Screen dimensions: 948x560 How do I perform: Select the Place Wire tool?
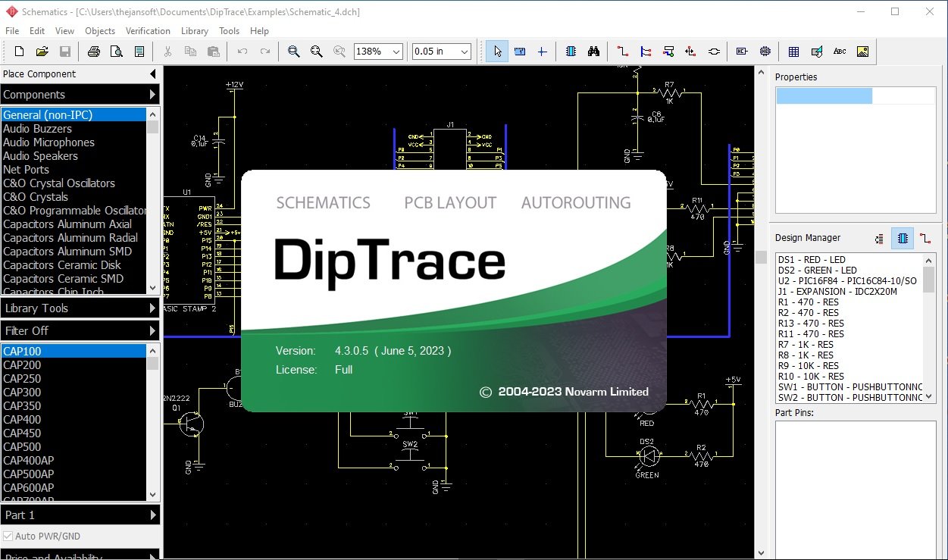pos(623,52)
